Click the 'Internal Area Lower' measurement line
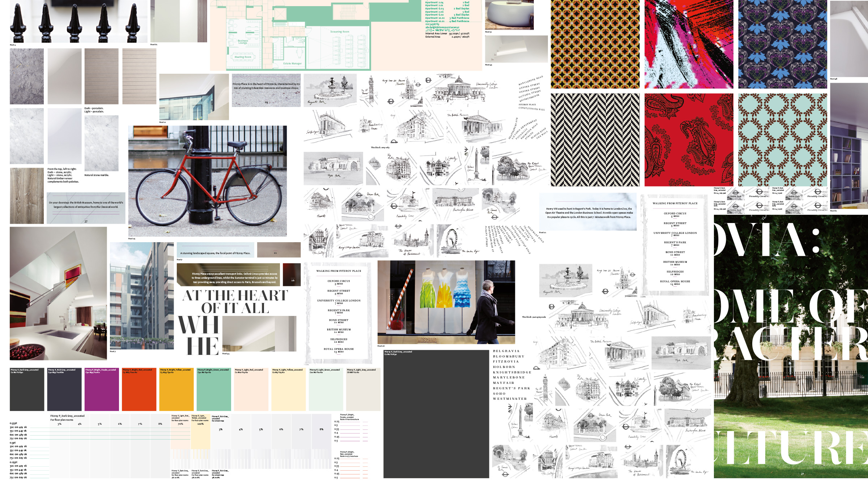The width and height of the screenshot is (868, 488). click(447, 33)
